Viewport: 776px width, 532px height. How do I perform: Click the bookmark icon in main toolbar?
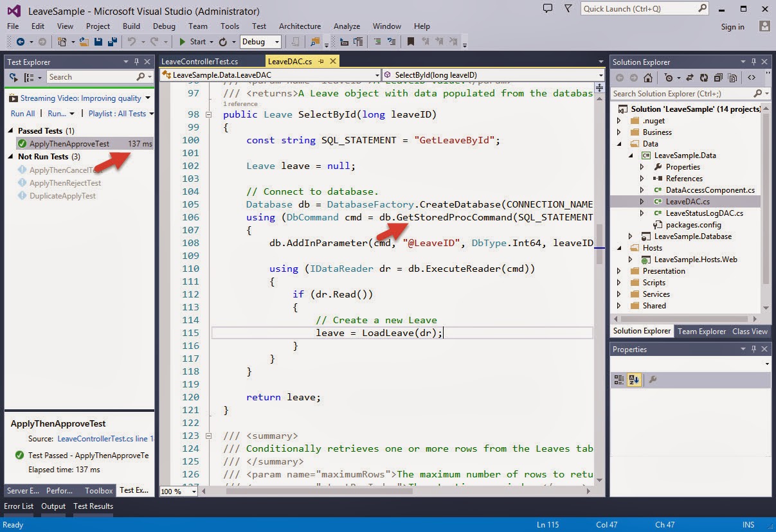click(x=410, y=42)
